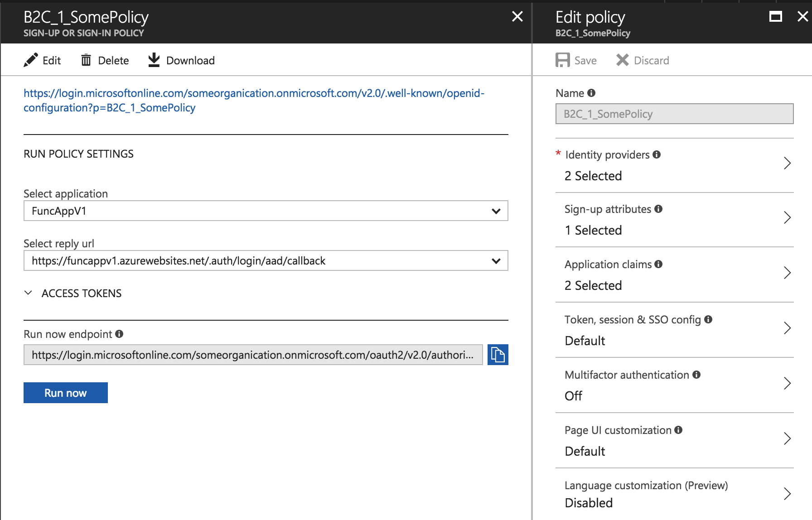Open the Select application dropdown
The image size is (812, 520).
tap(266, 211)
